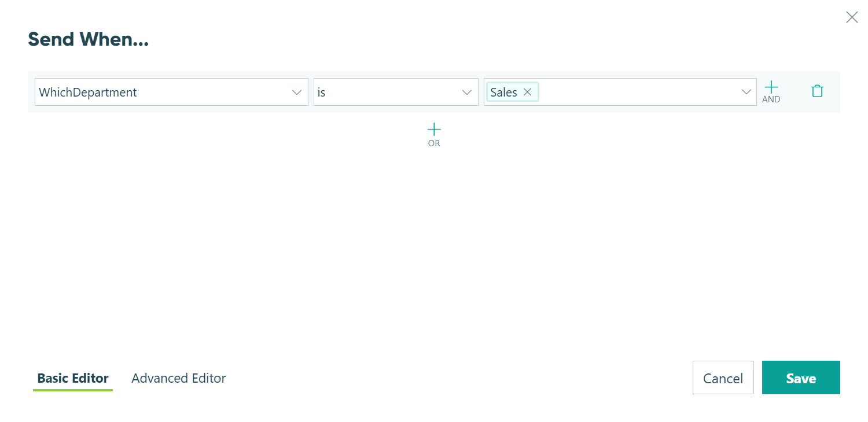Screen dimensions: 868x422
Task: Open the WhichDepartment field dropdown
Action: [x=171, y=92]
